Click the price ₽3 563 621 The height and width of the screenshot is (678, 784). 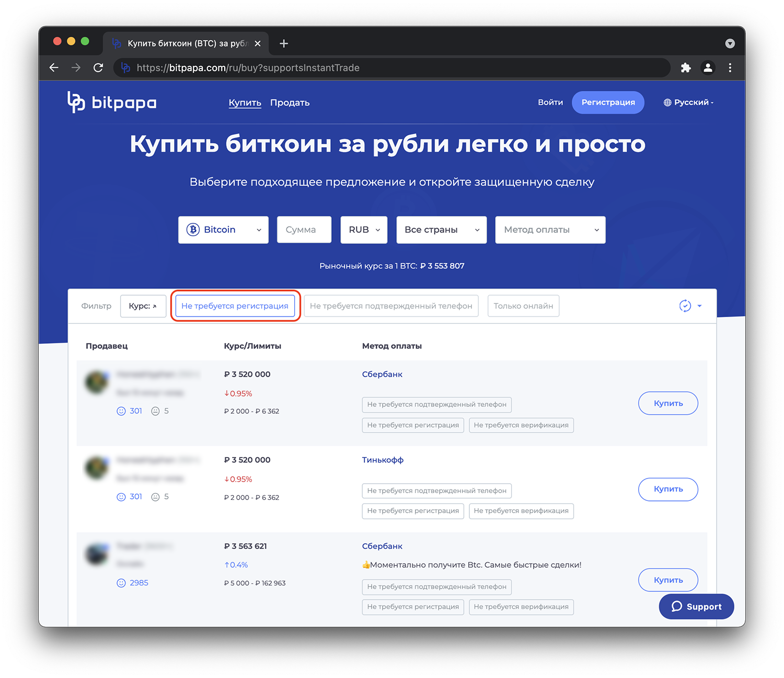pyautogui.click(x=245, y=546)
